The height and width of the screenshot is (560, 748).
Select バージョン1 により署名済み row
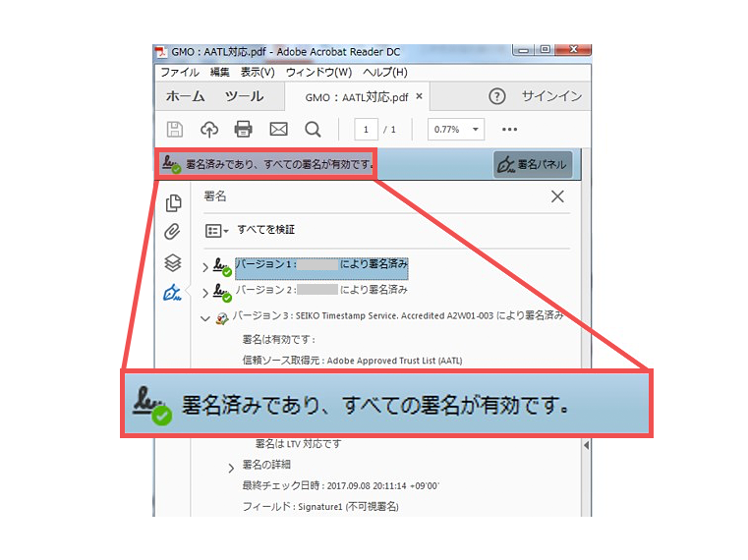point(321,268)
